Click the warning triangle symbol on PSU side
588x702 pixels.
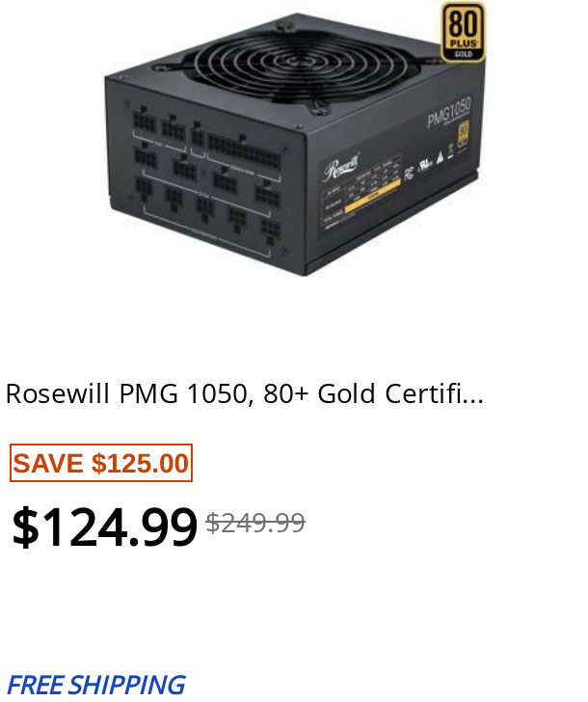pos(440,157)
